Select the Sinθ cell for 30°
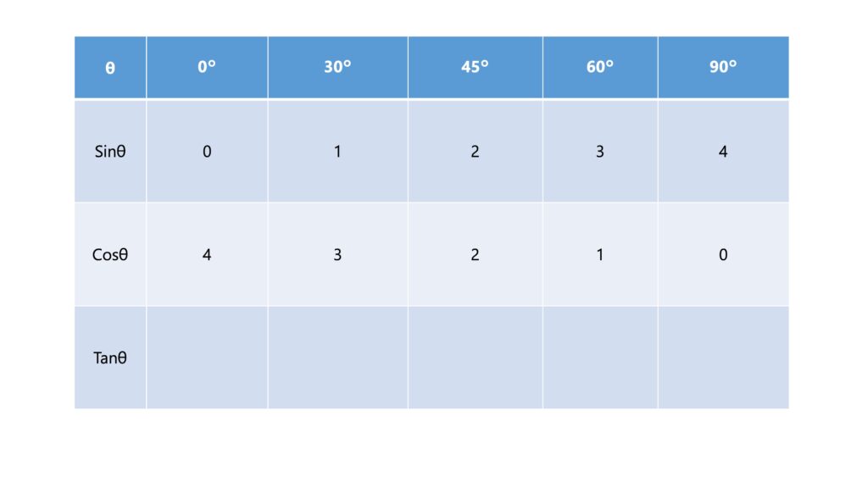This screenshot has width=868, height=488. click(337, 152)
